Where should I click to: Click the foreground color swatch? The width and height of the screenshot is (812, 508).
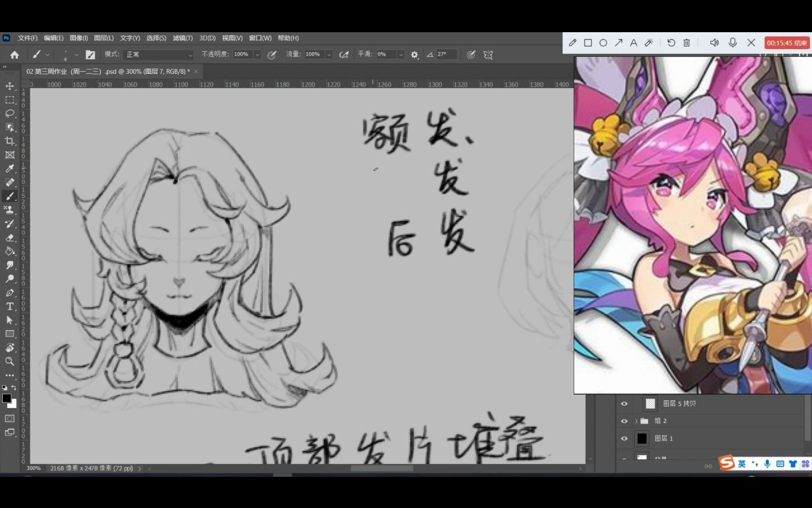click(6, 398)
